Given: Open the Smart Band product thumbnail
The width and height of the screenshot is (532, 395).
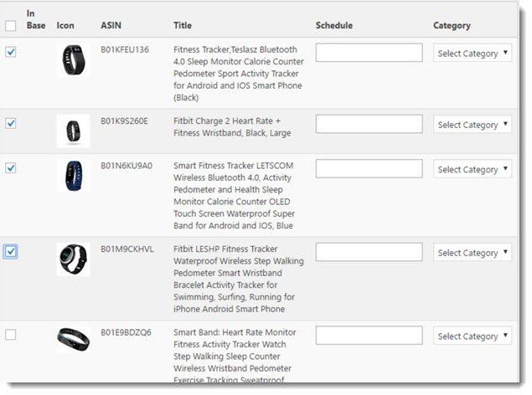Looking at the screenshot, I should 73,340.
